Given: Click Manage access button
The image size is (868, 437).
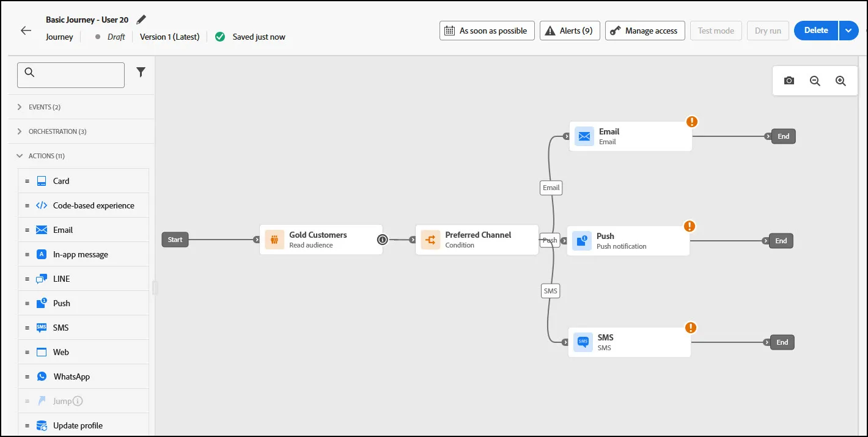Looking at the screenshot, I should [645, 31].
